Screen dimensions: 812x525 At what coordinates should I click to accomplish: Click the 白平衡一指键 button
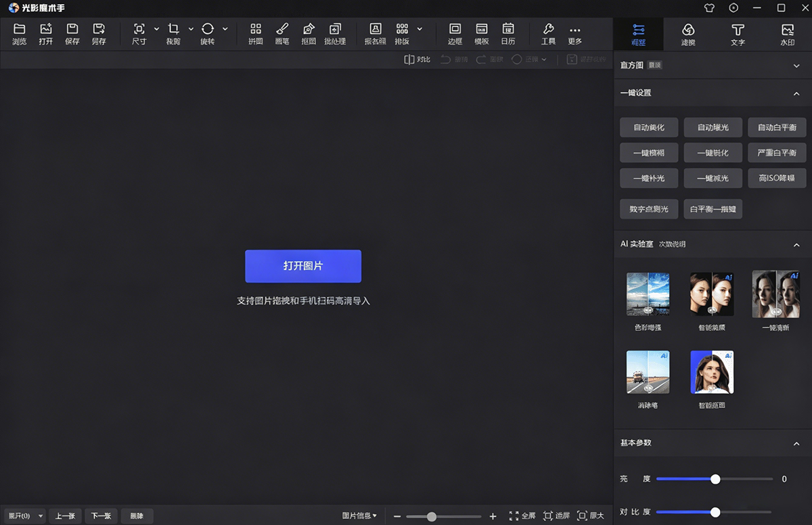click(x=713, y=209)
